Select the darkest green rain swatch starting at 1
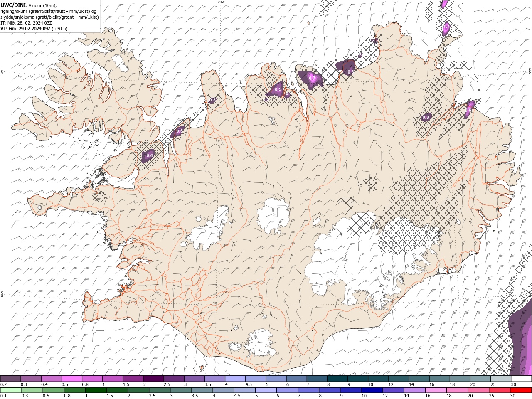532x399 pixels. coord(96,390)
